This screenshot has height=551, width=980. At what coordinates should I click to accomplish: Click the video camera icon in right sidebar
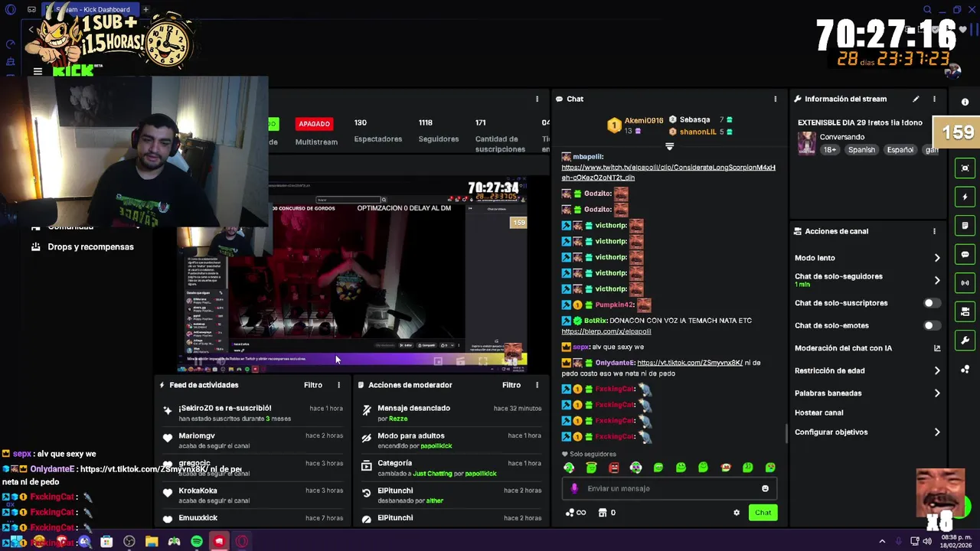pos(965,311)
